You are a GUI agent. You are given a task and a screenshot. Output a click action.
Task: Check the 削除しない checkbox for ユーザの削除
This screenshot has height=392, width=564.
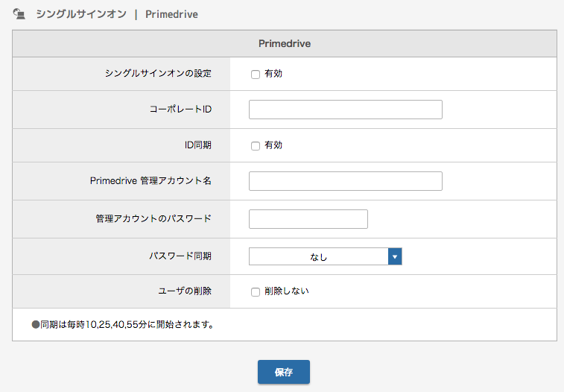[x=256, y=291]
